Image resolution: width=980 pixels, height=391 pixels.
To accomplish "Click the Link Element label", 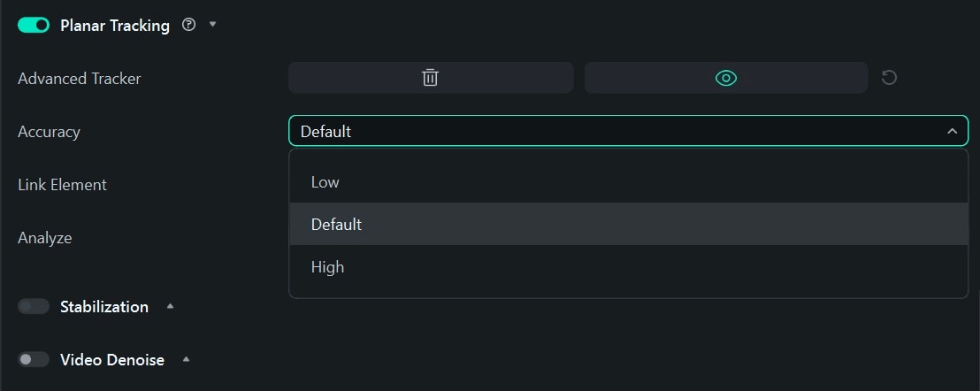I will [62, 185].
